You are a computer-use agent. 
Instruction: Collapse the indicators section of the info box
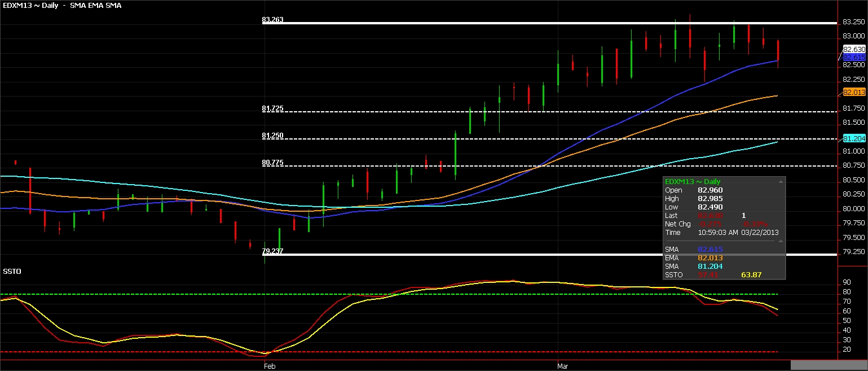781,241
